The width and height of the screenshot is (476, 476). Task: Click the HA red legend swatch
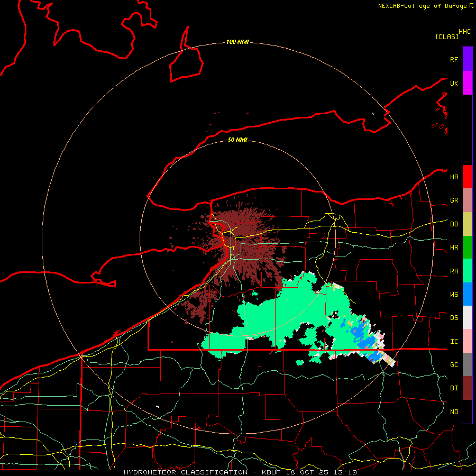[x=467, y=177]
